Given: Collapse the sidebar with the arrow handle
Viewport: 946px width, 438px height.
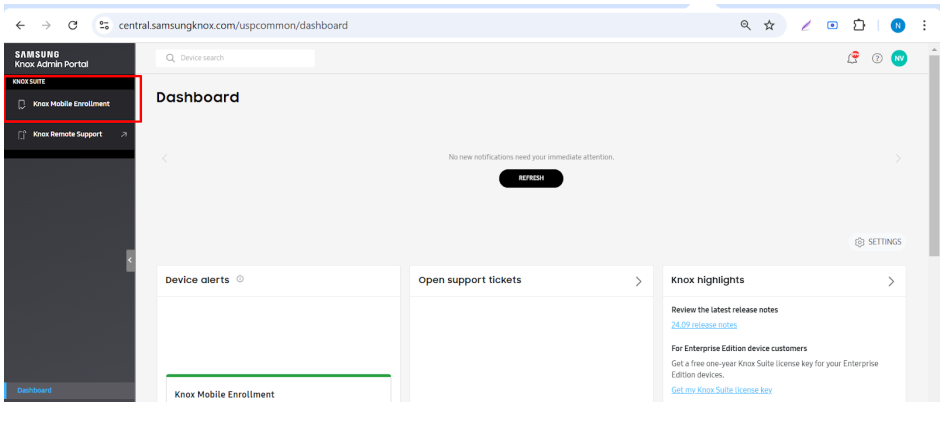Looking at the screenshot, I should [130, 260].
